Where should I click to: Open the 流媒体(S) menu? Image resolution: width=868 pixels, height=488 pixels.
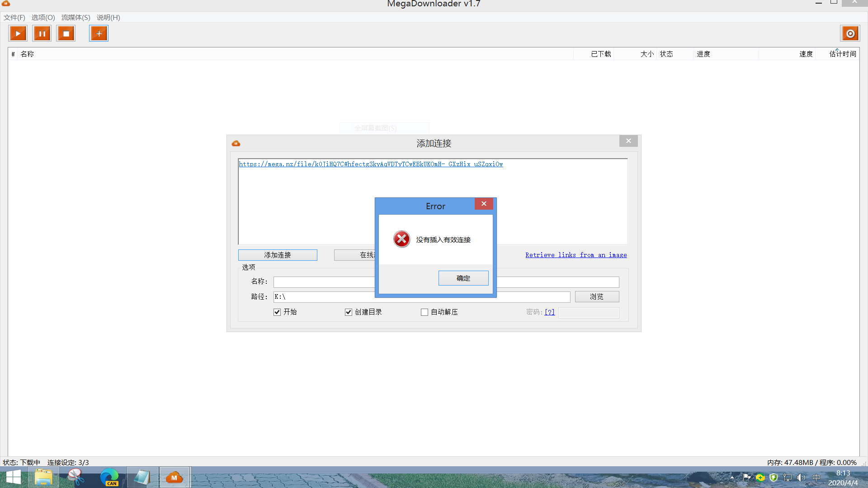click(x=75, y=17)
